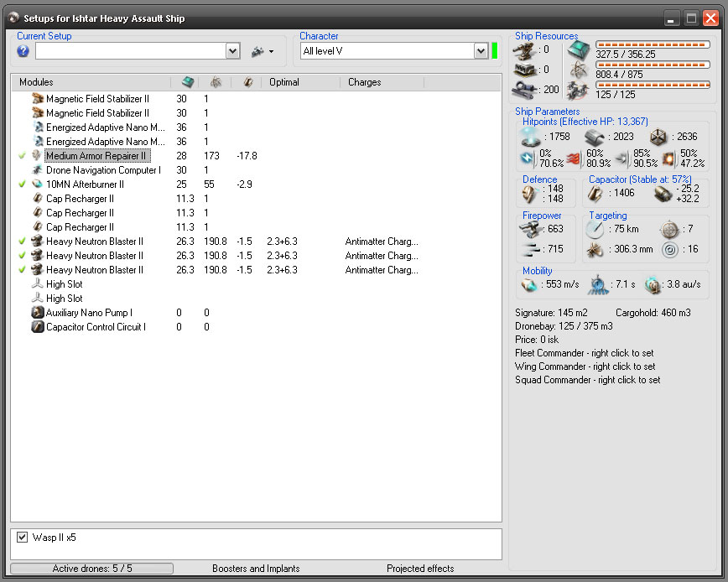Image resolution: width=728 pixels, height=582 pixels.
Task: Toggle active check on third Heavy Neutron Blaster II
Action: pyautogui.click(x=22, y=270)
